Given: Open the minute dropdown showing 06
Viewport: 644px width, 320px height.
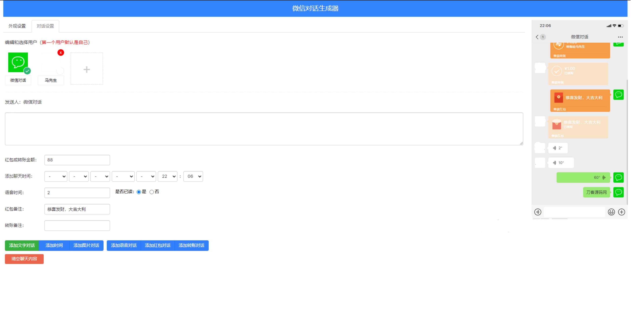Looking at the screenshot, I should pos(193,177).
